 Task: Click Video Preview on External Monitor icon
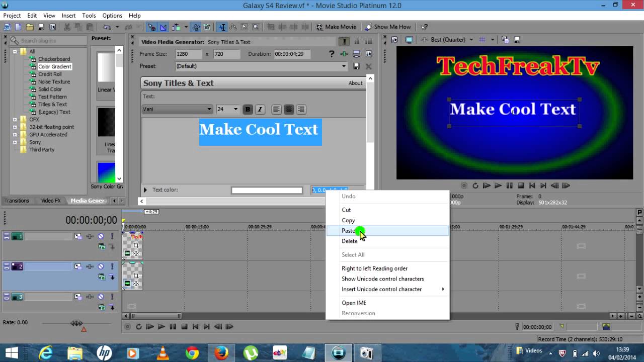coord(410,40)
